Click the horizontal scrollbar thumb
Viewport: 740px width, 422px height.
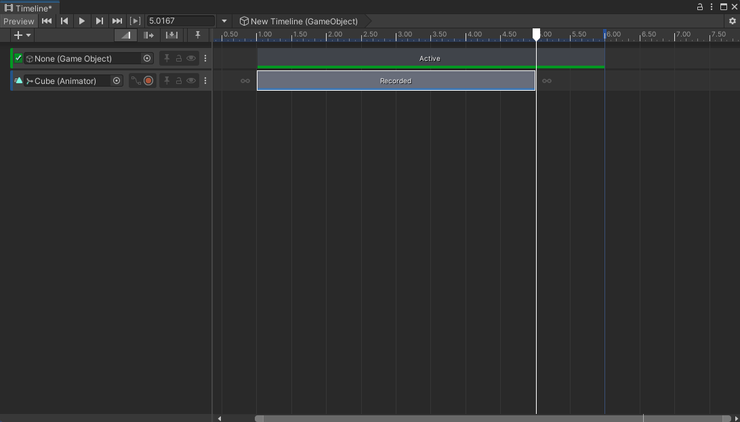(493, 418)
